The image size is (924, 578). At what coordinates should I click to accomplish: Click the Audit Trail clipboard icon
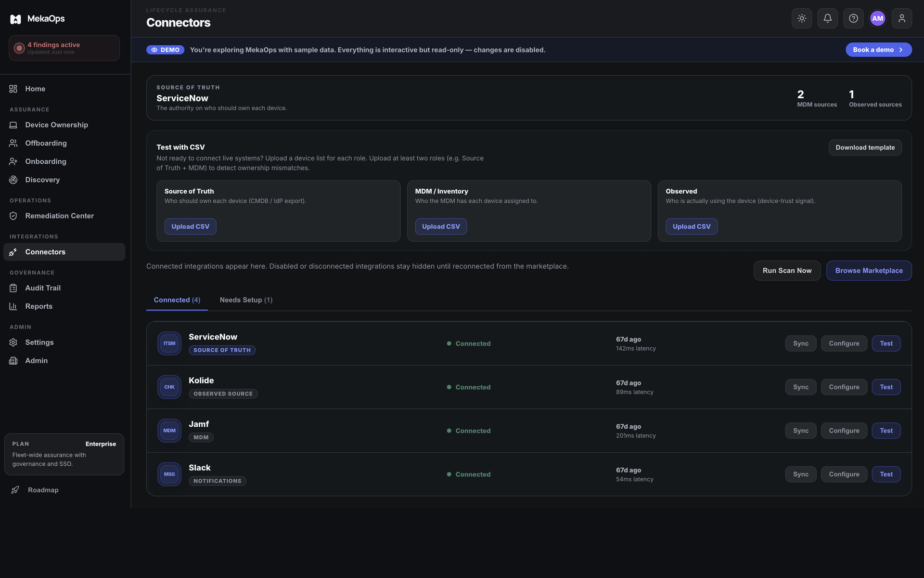tap(13, 288)
